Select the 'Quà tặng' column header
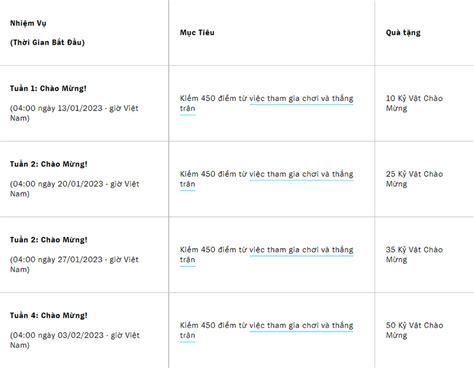474x368 pixels. pyautogui.click(x=403, y=33)
